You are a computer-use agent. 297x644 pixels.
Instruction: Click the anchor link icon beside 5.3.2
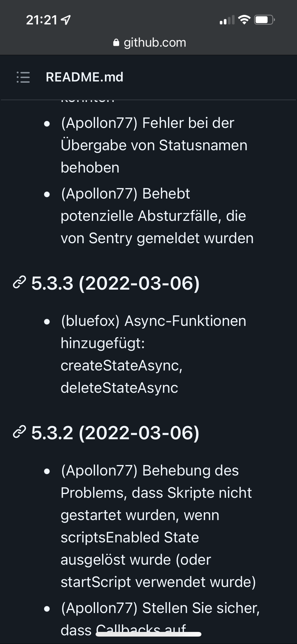(x=19, y=432)
